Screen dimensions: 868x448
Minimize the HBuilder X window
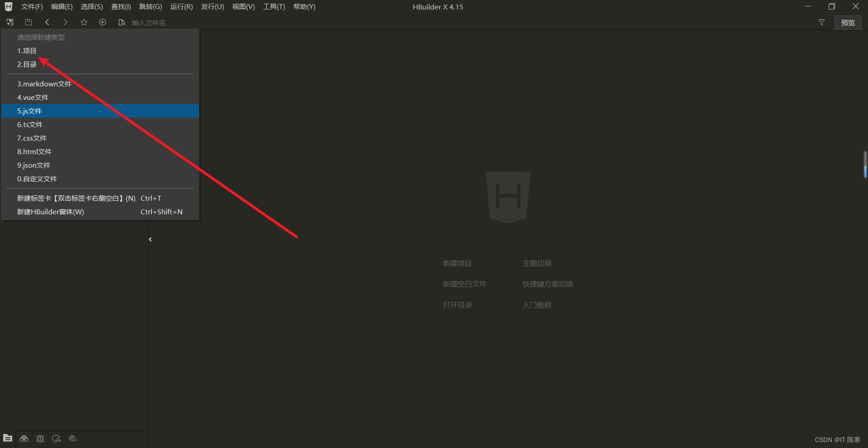pyautogui.click(x=807, y=6)
